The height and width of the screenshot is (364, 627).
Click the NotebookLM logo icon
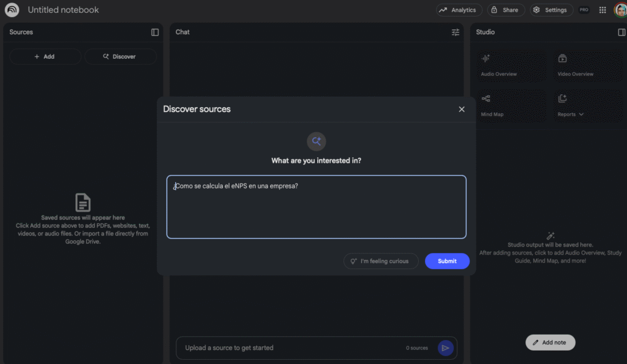pos(12,10)
